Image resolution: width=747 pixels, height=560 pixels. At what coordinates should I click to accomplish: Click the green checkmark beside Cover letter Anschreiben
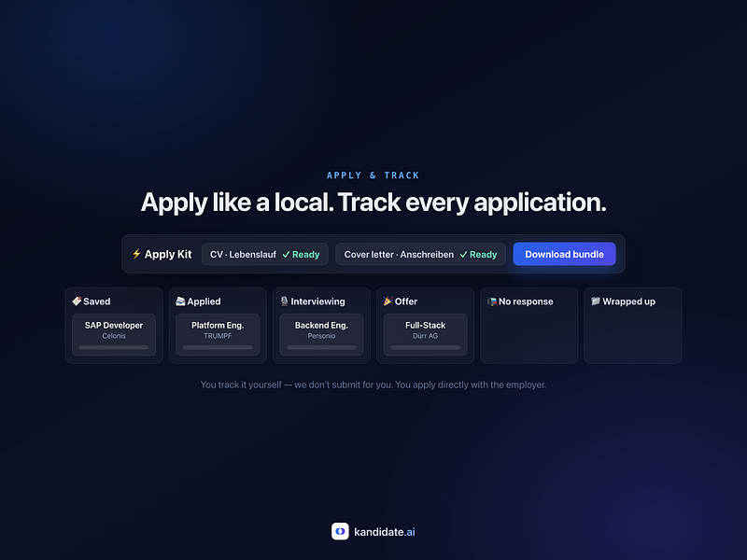click(x=463, y=255)
